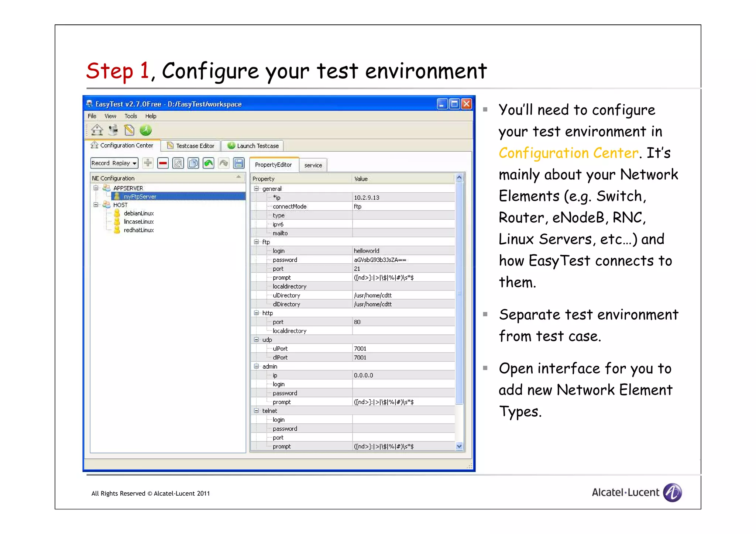Click the dlPort value 7001
756x534 pixels.
tap(403, 357)
